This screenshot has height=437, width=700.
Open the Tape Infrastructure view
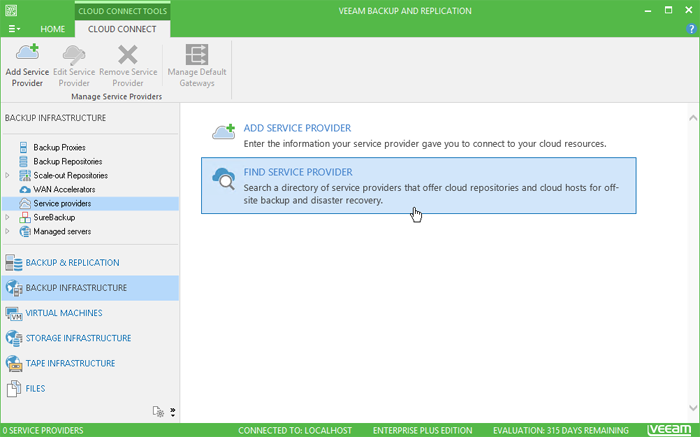click(x=70, y=363)
